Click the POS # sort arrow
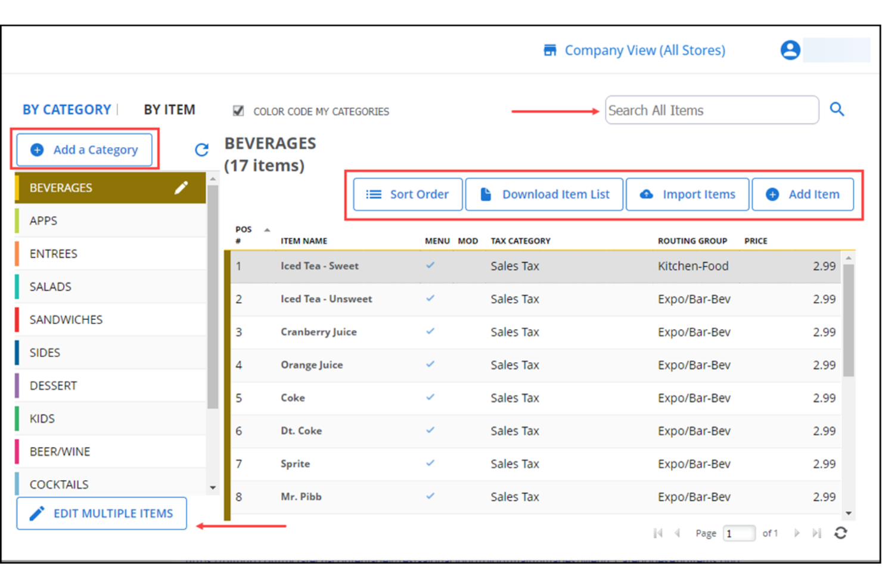The width and height of the screenshot is (882, 588). pos(267,229)
